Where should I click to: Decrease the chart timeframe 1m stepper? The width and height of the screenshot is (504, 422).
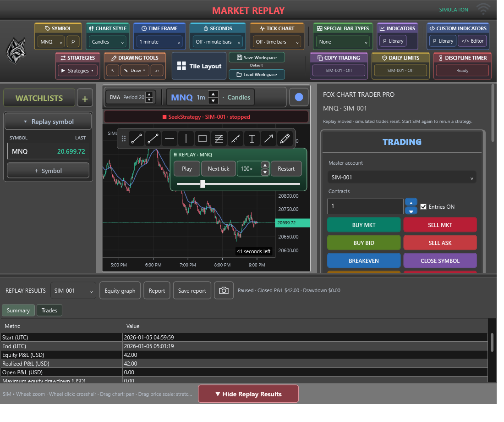(213, 101)
